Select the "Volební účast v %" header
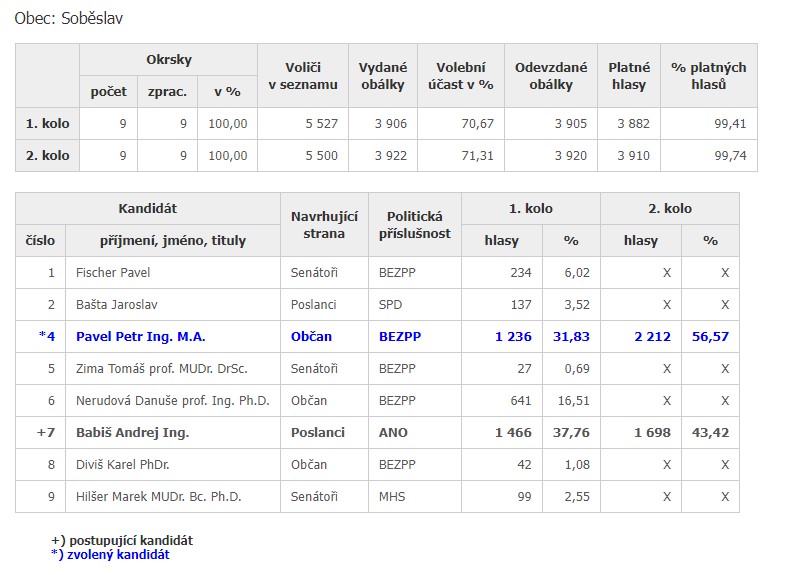 click(460, 76)
